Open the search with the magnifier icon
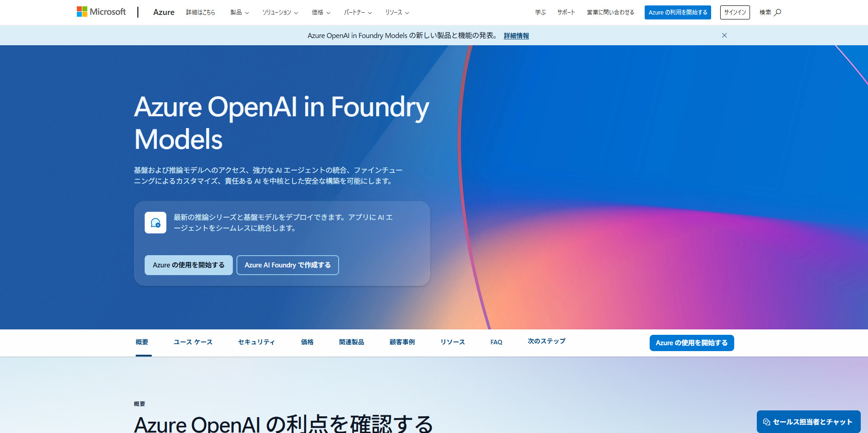This screenshot has width=868, height=433. click(778, 12)
